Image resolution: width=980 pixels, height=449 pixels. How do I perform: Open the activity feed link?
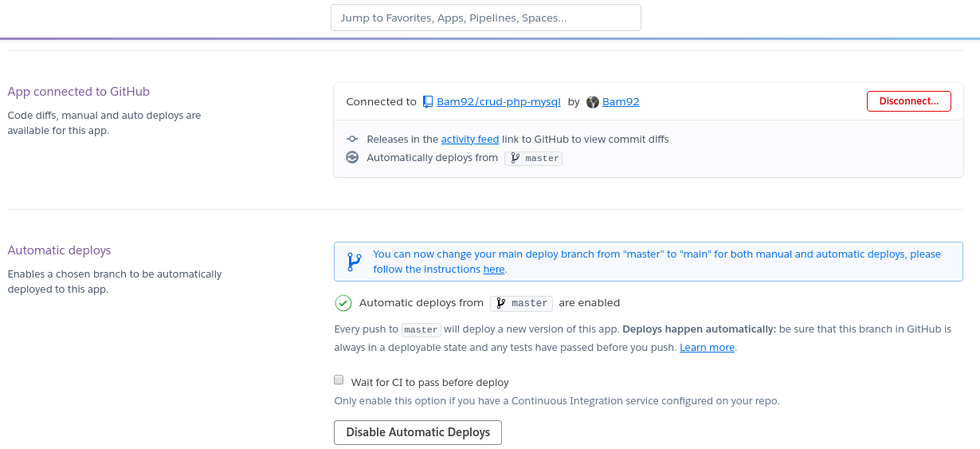coord(470,139)
